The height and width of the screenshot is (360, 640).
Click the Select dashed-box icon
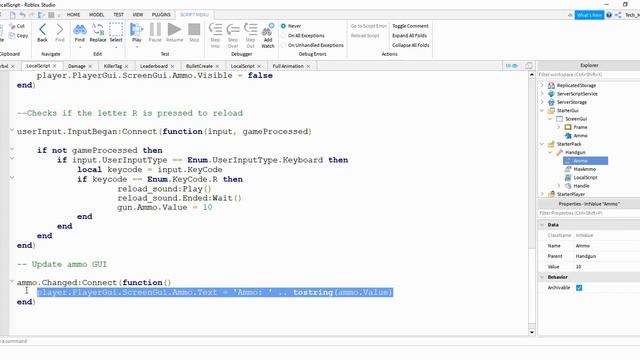pyautogui.click(x=116, y=29)
